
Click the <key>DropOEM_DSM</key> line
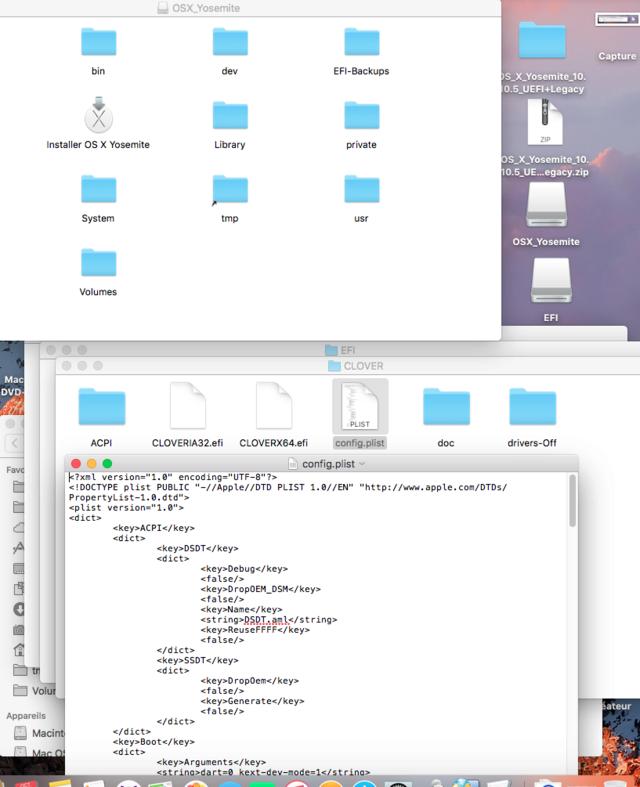261,589
